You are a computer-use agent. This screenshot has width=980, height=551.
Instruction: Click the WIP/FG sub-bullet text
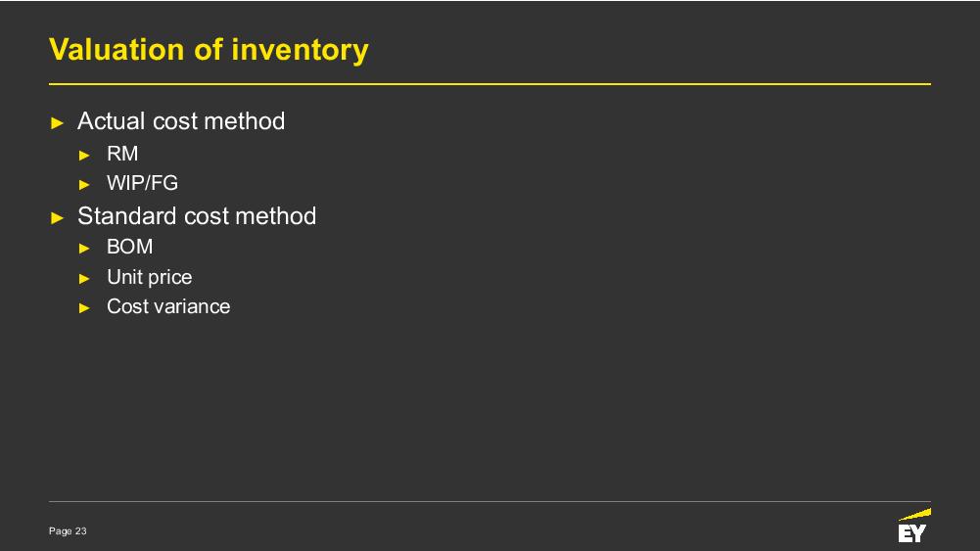pos(142,183)
